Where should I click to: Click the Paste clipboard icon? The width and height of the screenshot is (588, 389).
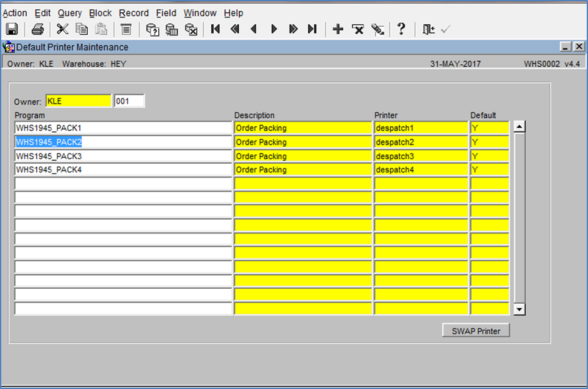[x=102, y=29]
